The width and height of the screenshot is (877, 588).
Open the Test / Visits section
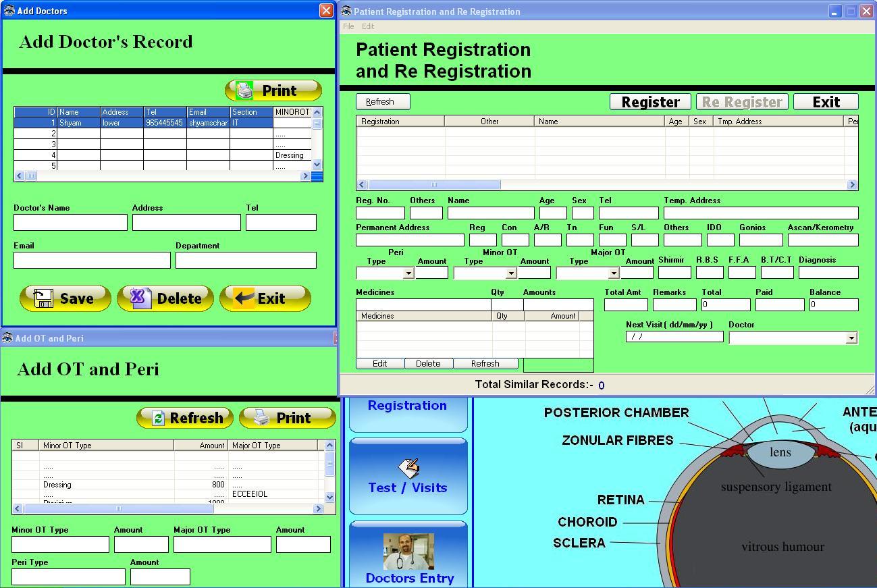click(408, 476)
